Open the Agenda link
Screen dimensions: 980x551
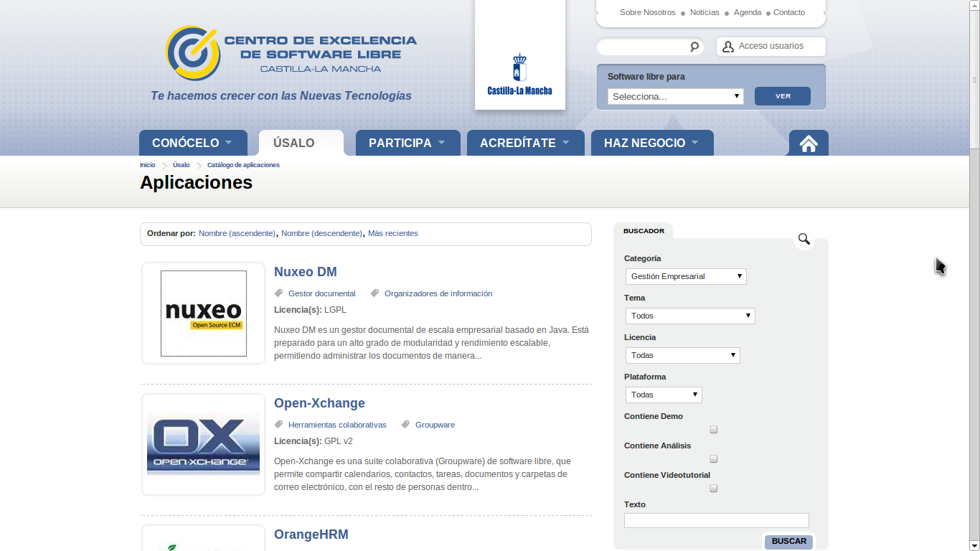point(748,12)
